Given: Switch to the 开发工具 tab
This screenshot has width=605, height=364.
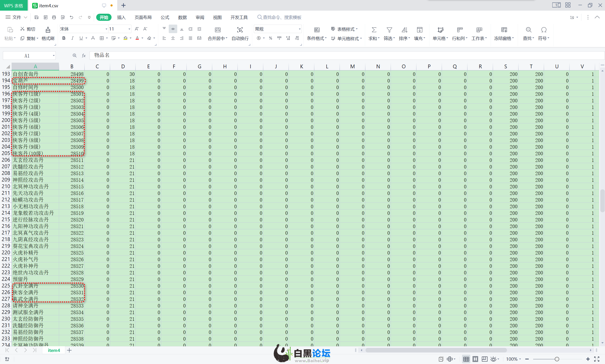Looking at the screenshot, I should [x=239, y=17].
